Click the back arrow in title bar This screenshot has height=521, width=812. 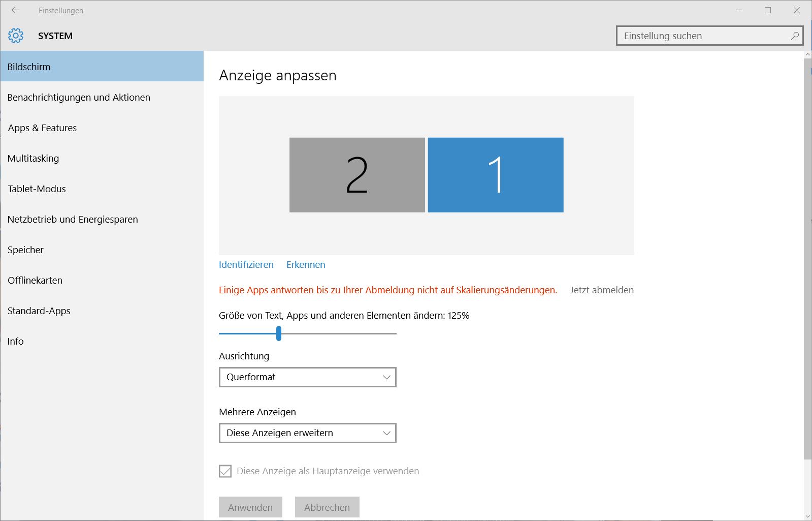pyautogui.click(x=15, y=10)
